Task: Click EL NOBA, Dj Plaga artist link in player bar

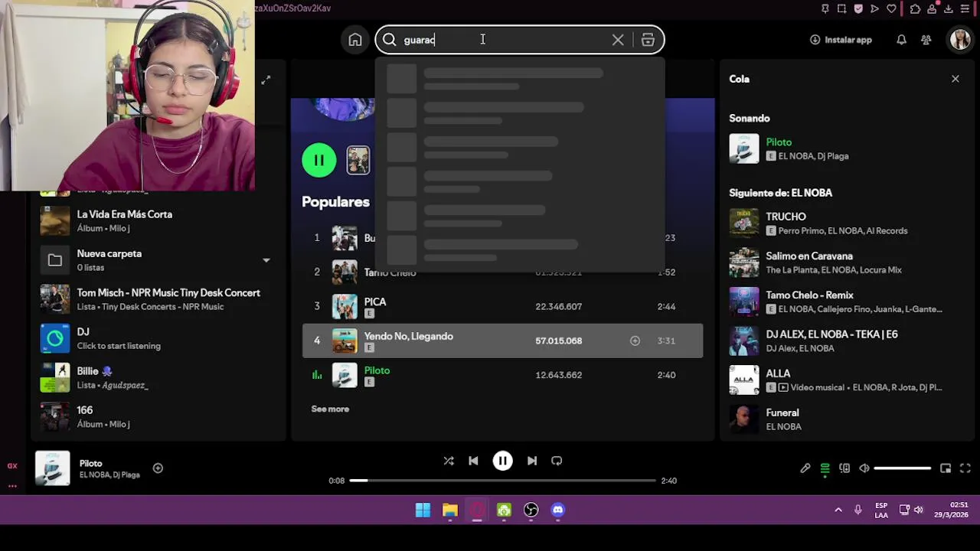Action: (109, 474)
